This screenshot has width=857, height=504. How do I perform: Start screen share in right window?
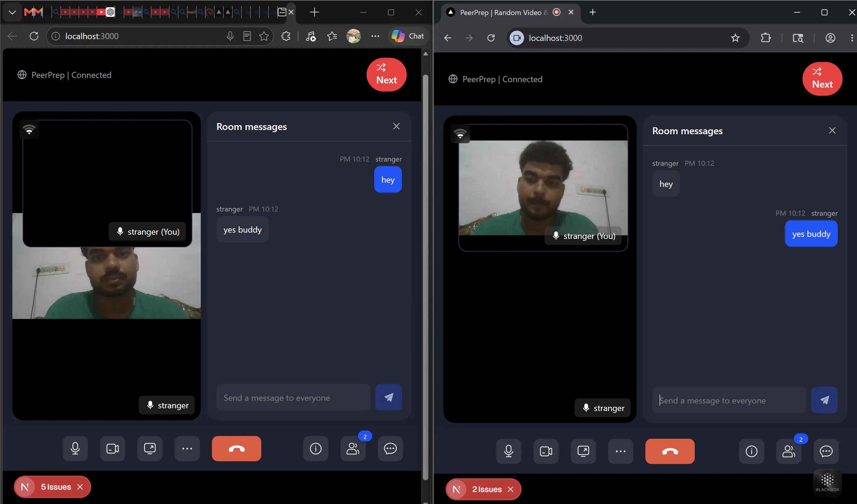tap(584, 451)
